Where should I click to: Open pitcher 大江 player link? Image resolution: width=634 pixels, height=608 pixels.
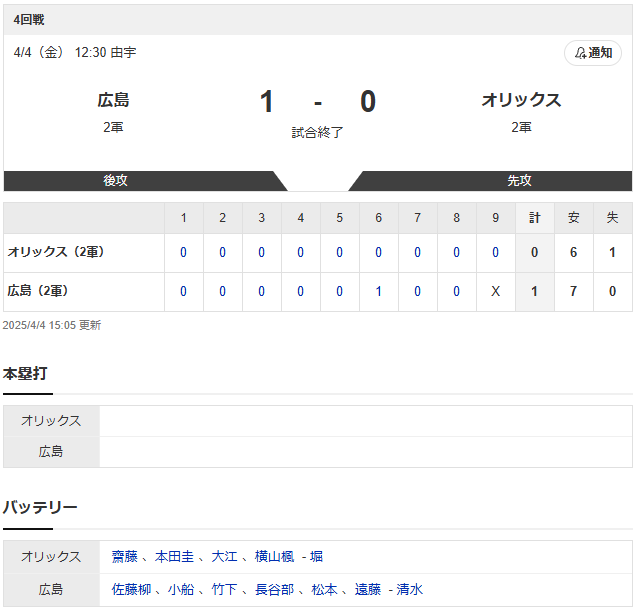coord(224,557)
